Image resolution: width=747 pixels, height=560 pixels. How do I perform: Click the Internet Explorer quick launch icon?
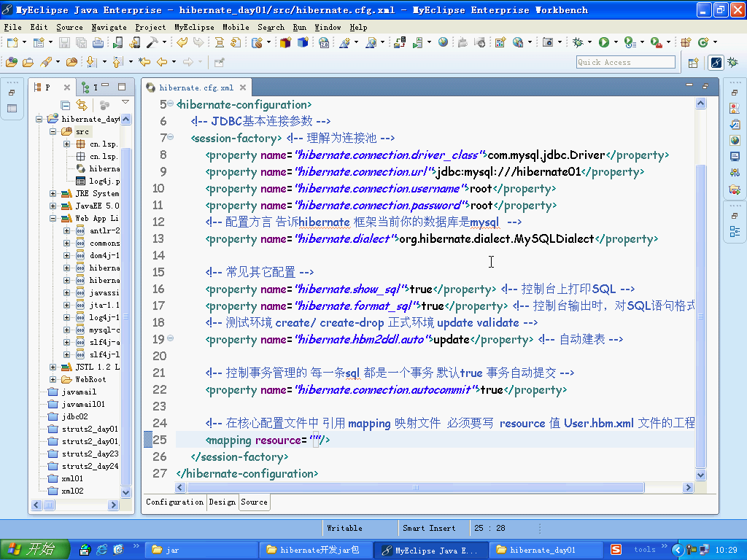102,550
